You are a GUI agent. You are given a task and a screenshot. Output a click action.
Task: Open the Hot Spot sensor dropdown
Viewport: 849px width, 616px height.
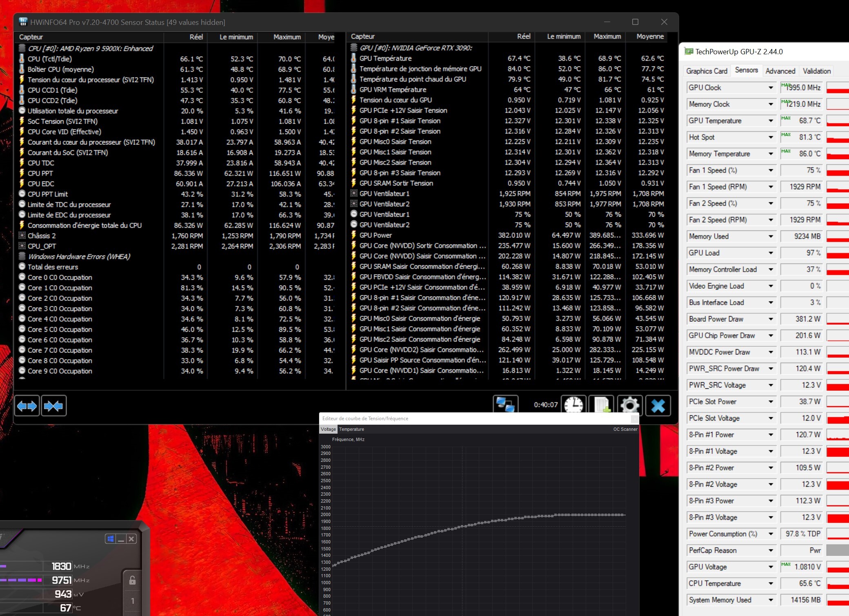(x=770, y=137)
